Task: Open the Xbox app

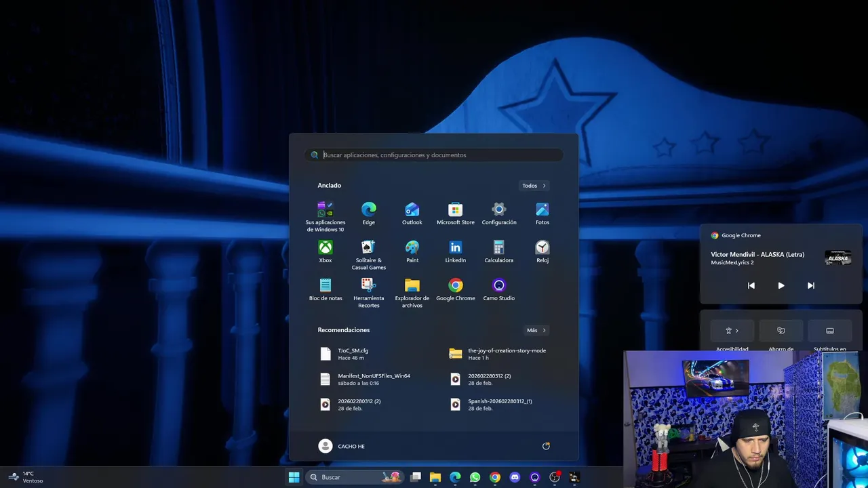Action: point(325,251)
